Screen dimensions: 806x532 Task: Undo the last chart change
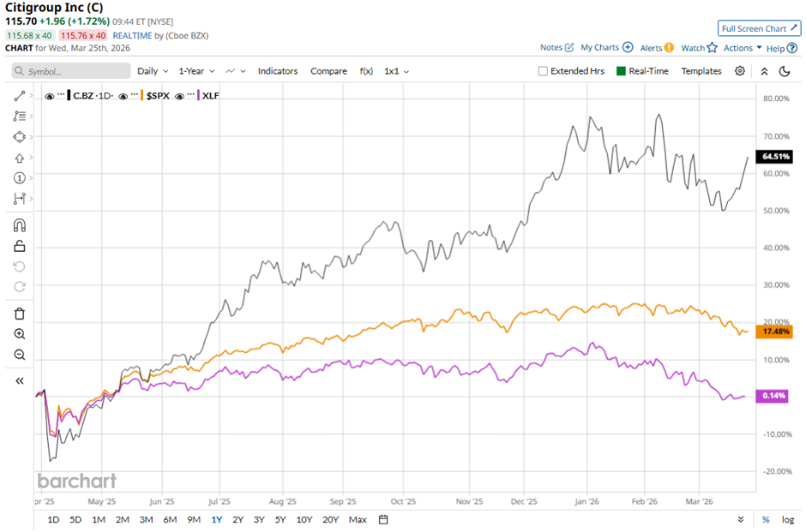[x=20, y=266]
